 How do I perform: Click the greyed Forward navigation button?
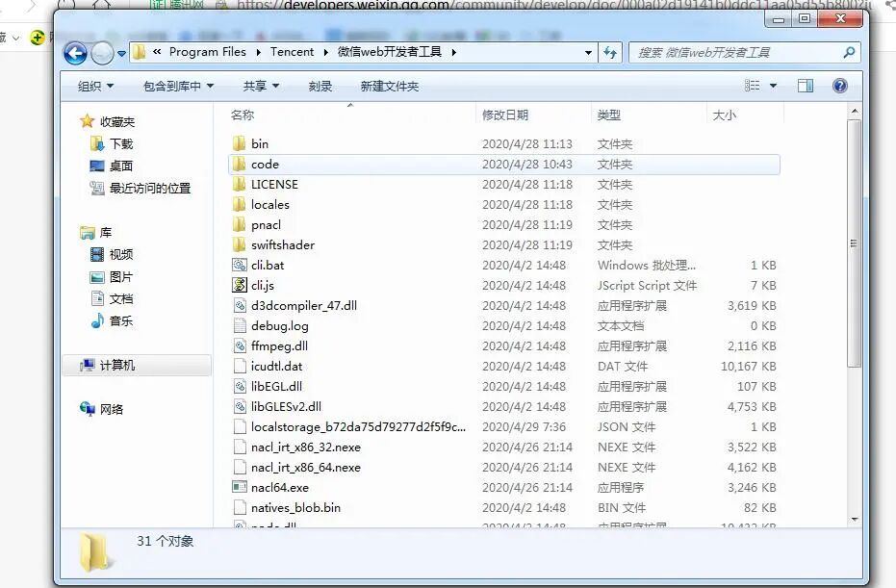102,53
